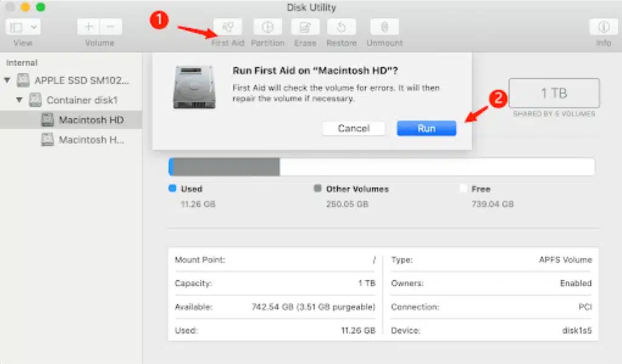
Task: Click the 1 TB capacity box
Action: pyautogui.click(x=553, y=93)
